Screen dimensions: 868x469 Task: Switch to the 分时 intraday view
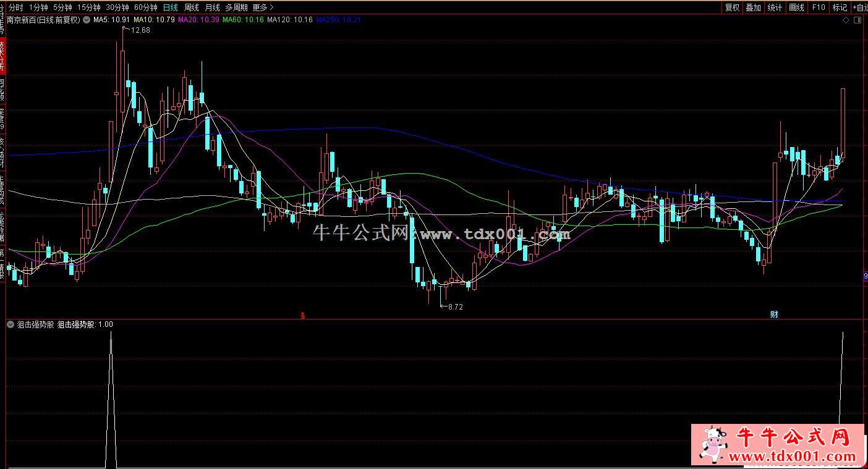click(16, 7)
